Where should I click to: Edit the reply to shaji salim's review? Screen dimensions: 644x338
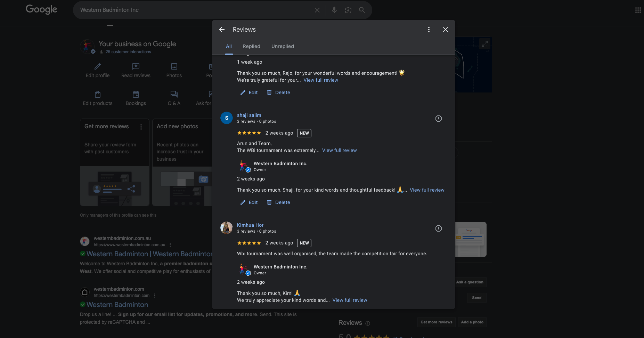tap(249, 202)
